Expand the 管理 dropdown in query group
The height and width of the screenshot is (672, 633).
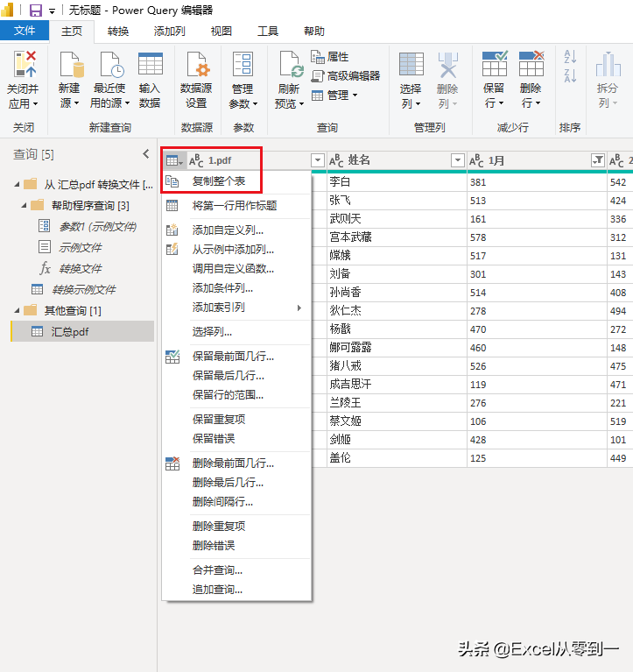[334, 95]
